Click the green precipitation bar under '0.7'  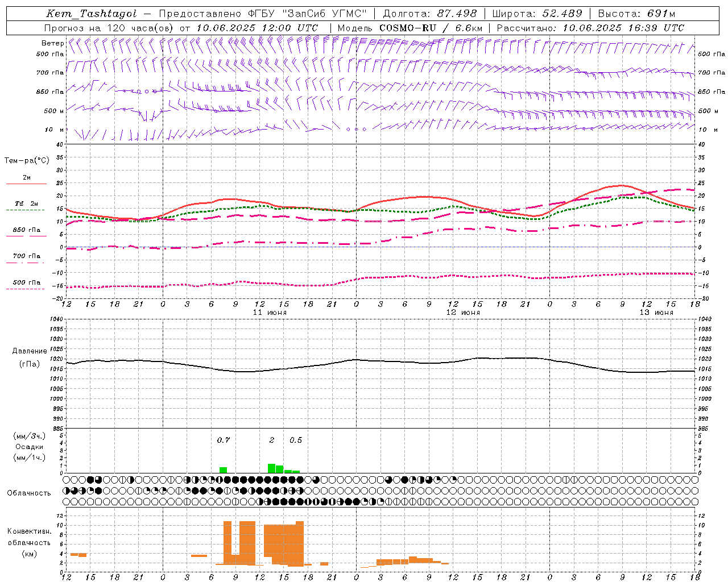[224, 470]
